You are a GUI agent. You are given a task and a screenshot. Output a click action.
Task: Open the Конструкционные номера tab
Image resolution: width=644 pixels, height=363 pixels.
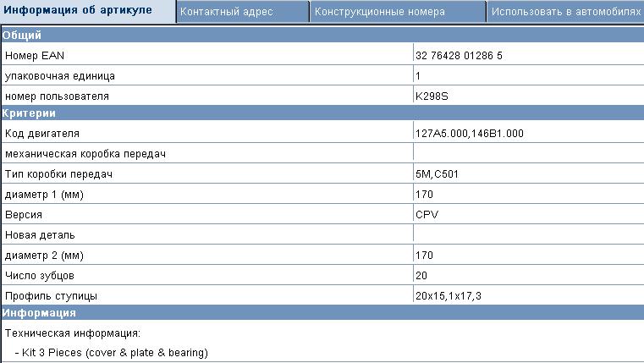tap(379, 13)
